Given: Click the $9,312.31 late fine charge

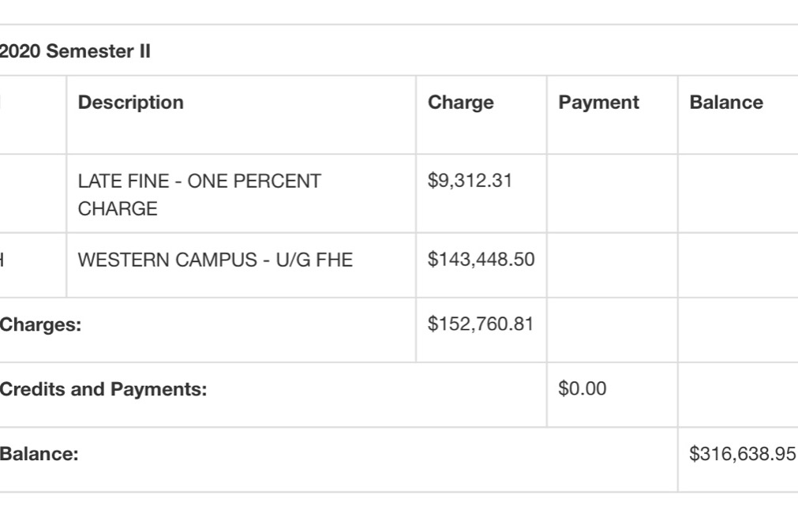Looking at the screenshot, I should point(470,181).
